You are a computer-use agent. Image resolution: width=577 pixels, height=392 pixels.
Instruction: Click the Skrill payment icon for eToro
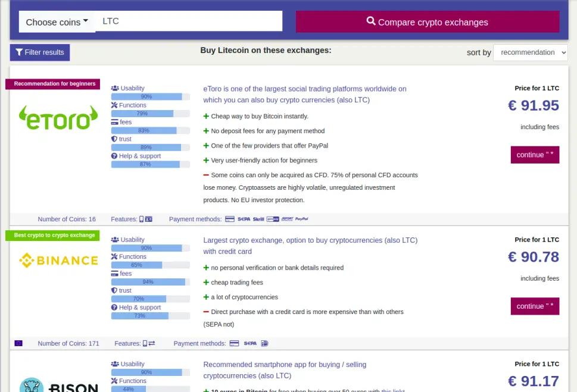click(258, 219)
